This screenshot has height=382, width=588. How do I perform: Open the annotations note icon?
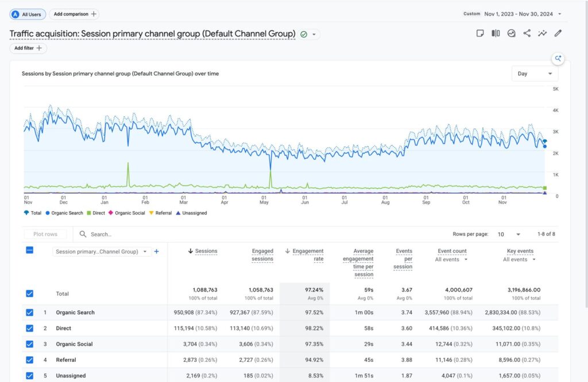(x=480, y=33)
